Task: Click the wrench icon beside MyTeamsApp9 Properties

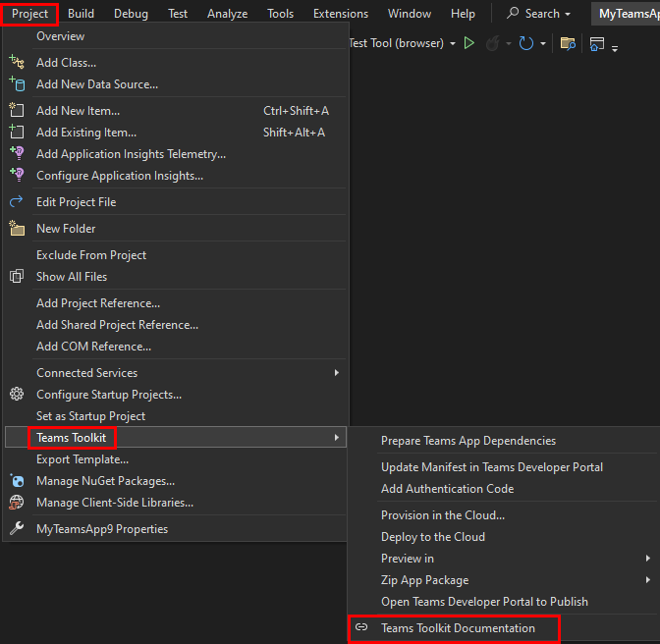Action: 17,529
